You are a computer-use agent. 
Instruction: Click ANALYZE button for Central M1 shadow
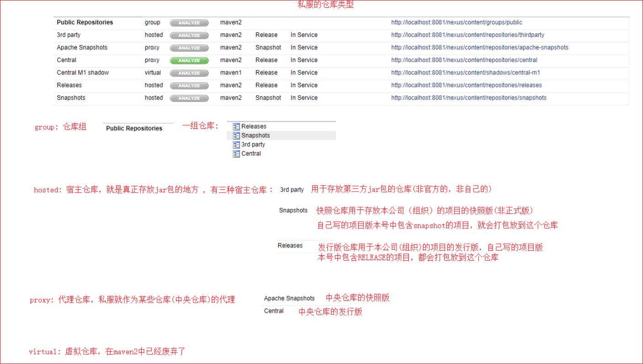pyautogui.click(x=189, y=73)
